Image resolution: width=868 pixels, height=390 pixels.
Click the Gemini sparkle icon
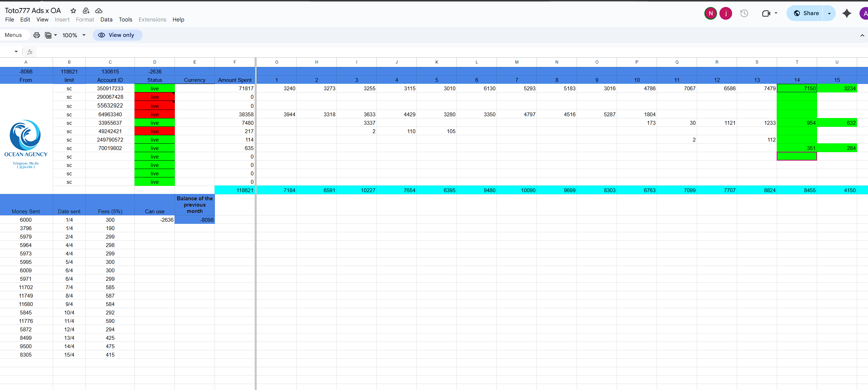click(x=847, y=13)
